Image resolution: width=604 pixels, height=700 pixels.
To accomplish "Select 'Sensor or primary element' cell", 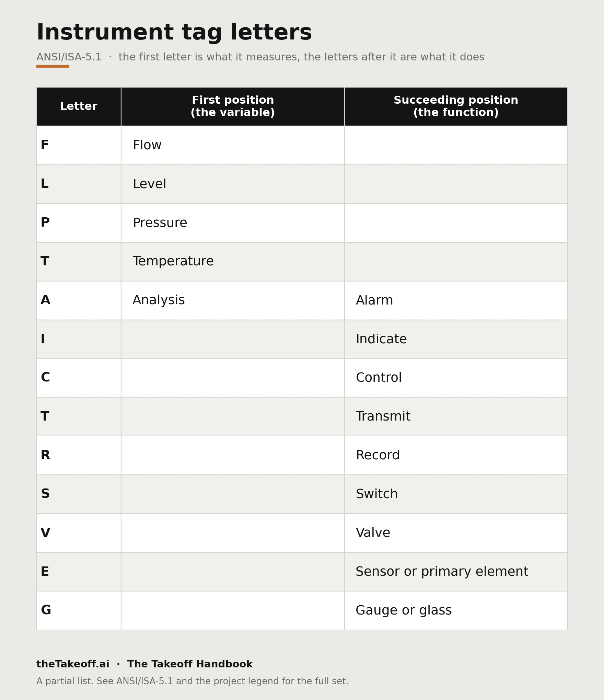I will coord(456,572).
